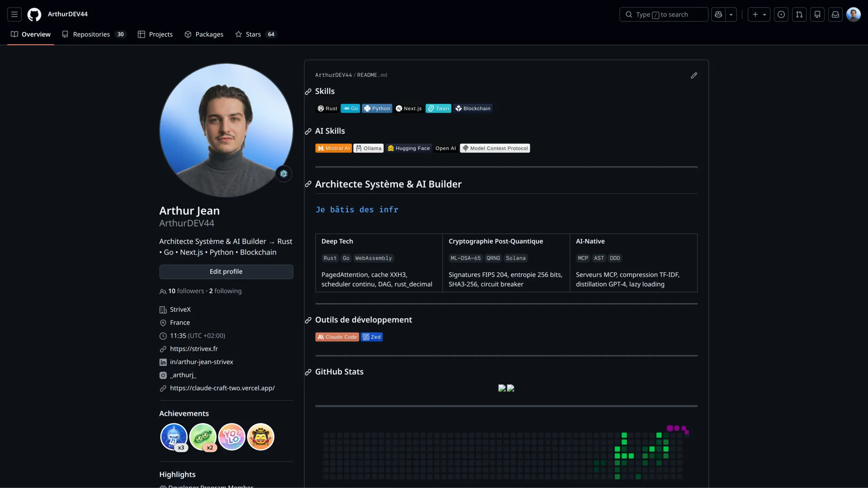Click the bookmark-style merge queue header icon
Screen dimensions: 868x488
817,14
